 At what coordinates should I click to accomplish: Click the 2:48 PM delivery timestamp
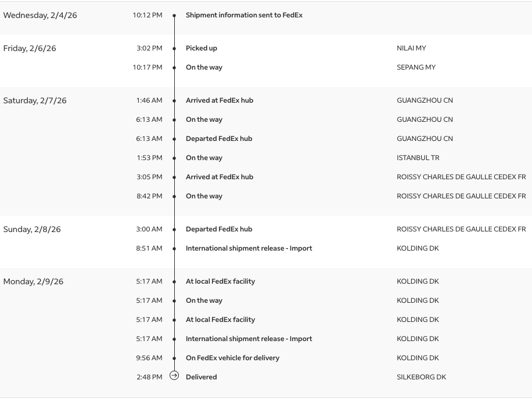(x=149, y=377)
